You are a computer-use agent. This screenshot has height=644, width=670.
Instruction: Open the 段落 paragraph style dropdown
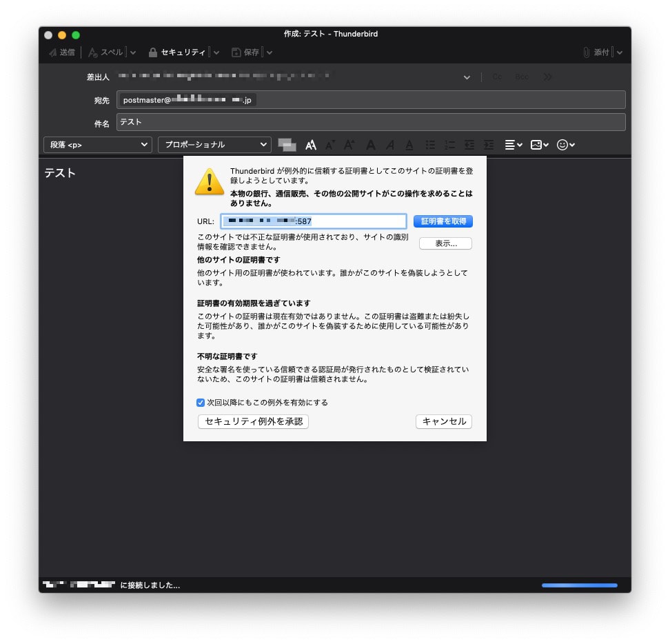coord(97,145)
